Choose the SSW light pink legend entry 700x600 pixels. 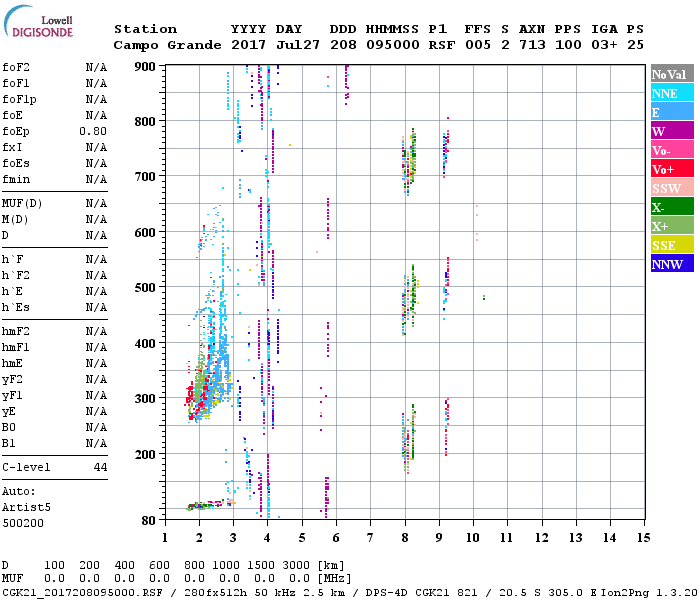click(x=670, y=188)
